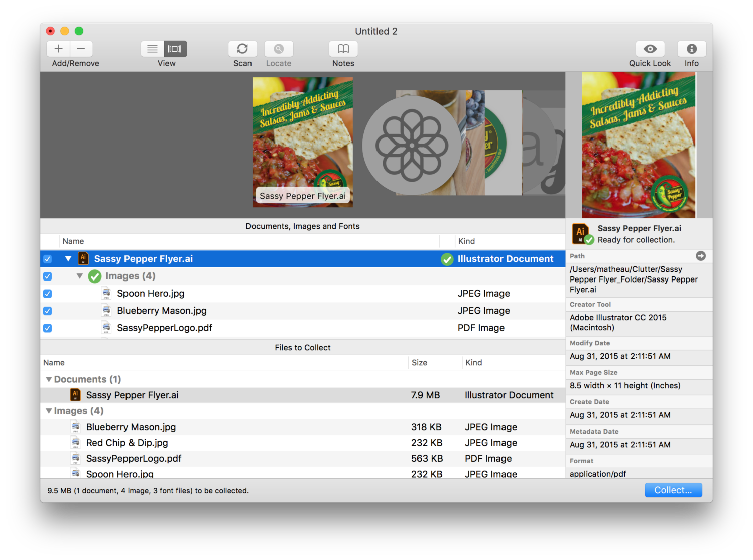This screenshot has width=753, height=560.
Task: Click Illustrator icon on selected Sassy Pepper Flyer.ai row
Action: tap(83, 259)
